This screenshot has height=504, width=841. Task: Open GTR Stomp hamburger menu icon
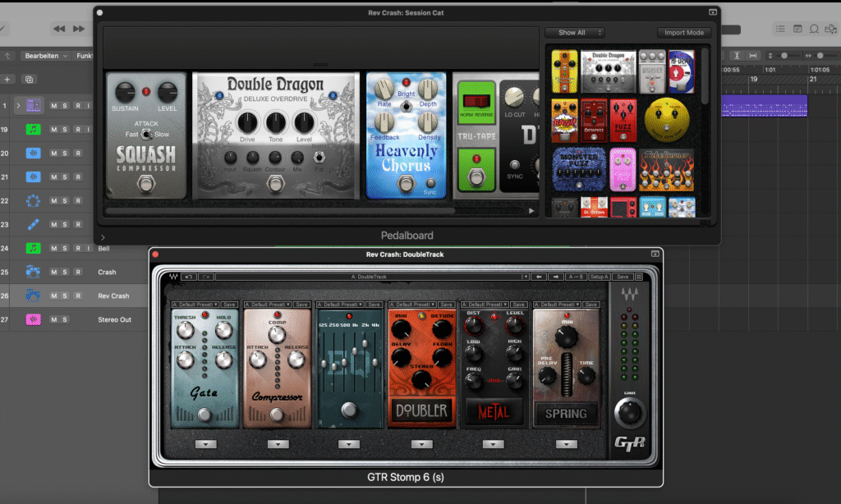coord(639,277)
